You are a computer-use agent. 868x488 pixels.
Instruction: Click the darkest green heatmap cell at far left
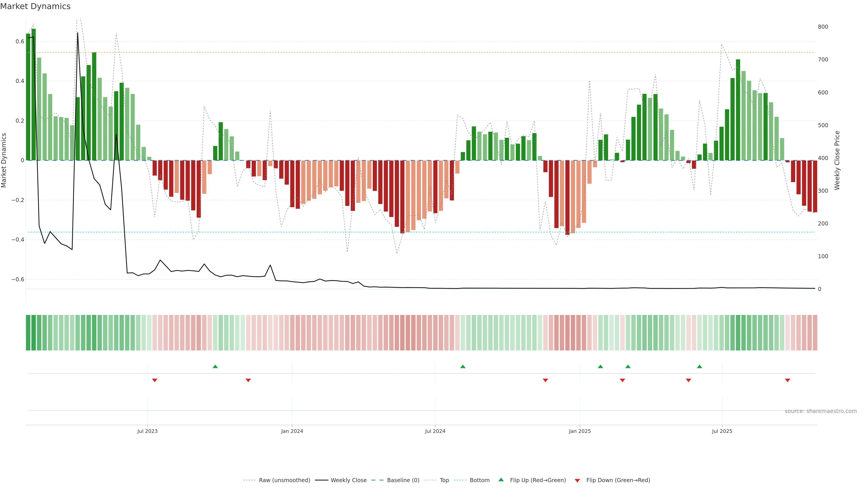[x=28, y=333]
